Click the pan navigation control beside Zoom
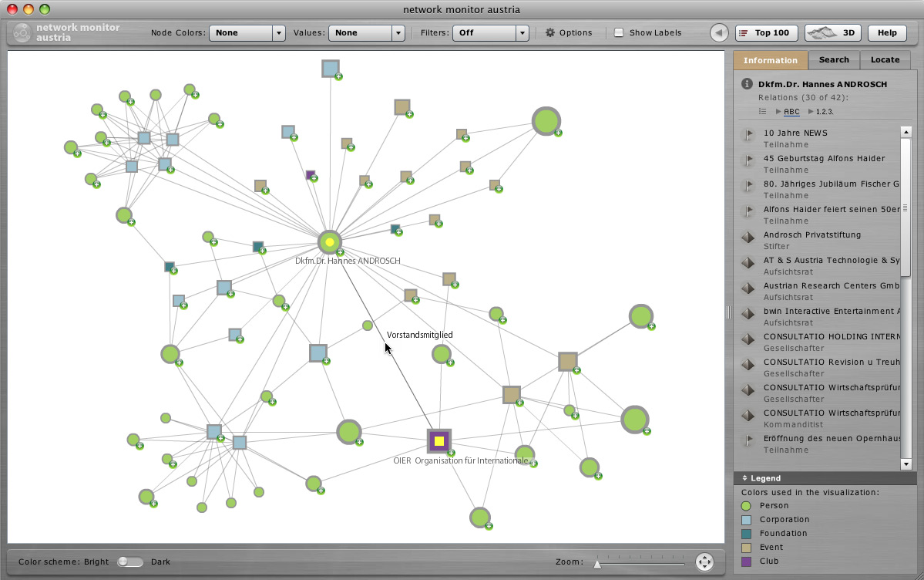 [x=705, y=561]
